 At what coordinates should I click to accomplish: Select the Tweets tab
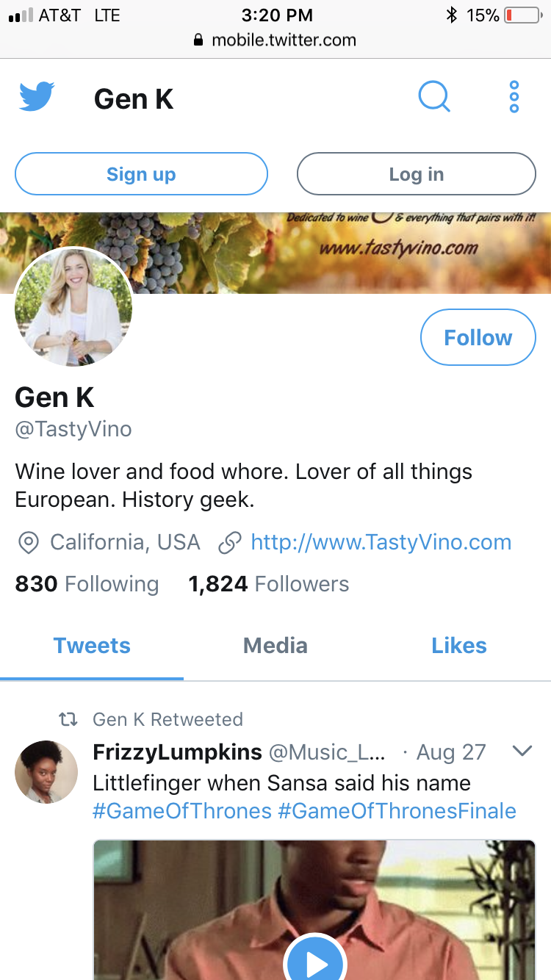click(92, 646)
